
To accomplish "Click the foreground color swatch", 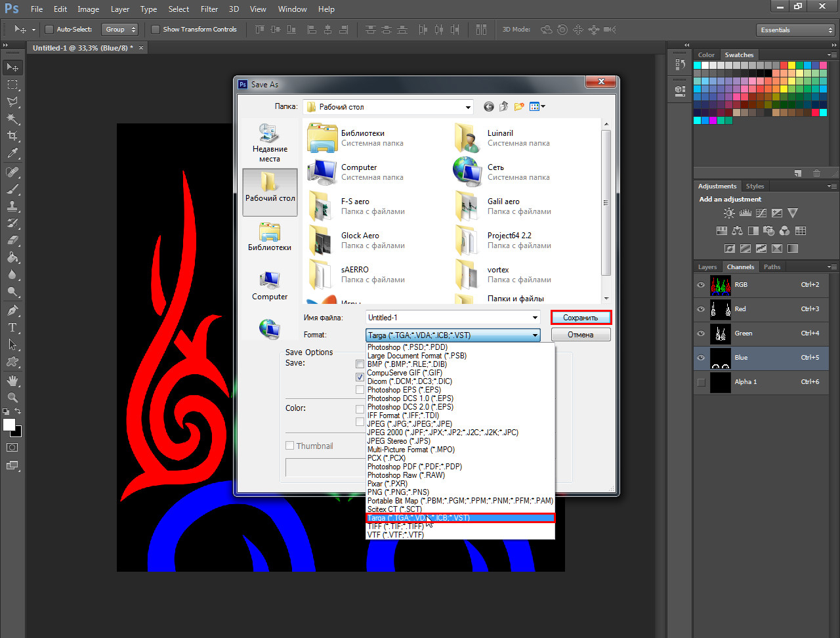I will coord(9,425).
